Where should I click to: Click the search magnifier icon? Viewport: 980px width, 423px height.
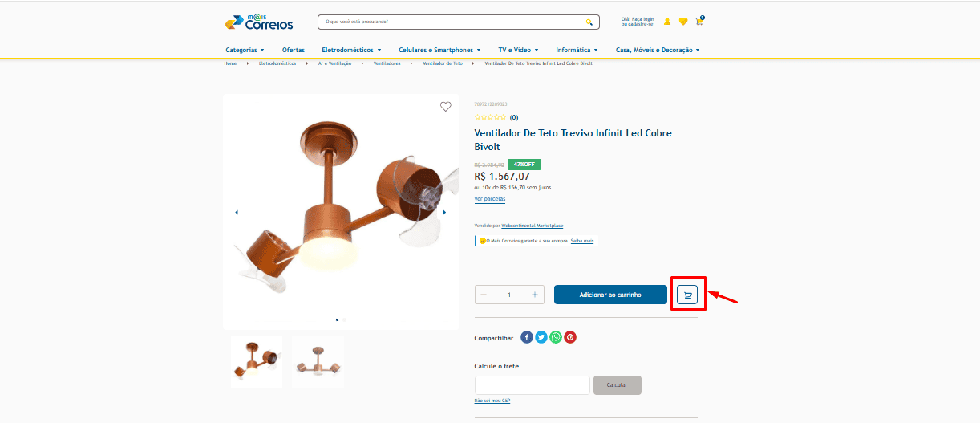[x=589, y=22]
